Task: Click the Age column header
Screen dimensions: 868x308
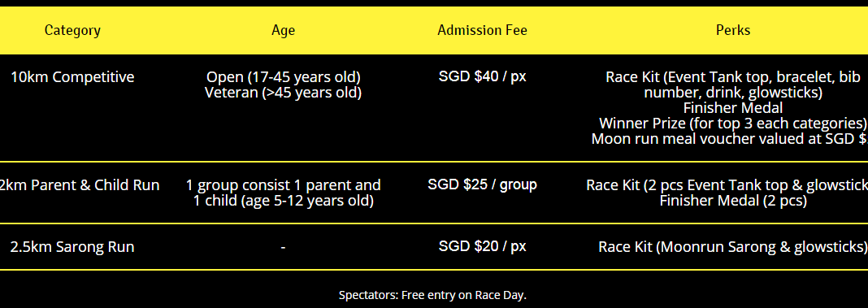Action: [283, 30]
